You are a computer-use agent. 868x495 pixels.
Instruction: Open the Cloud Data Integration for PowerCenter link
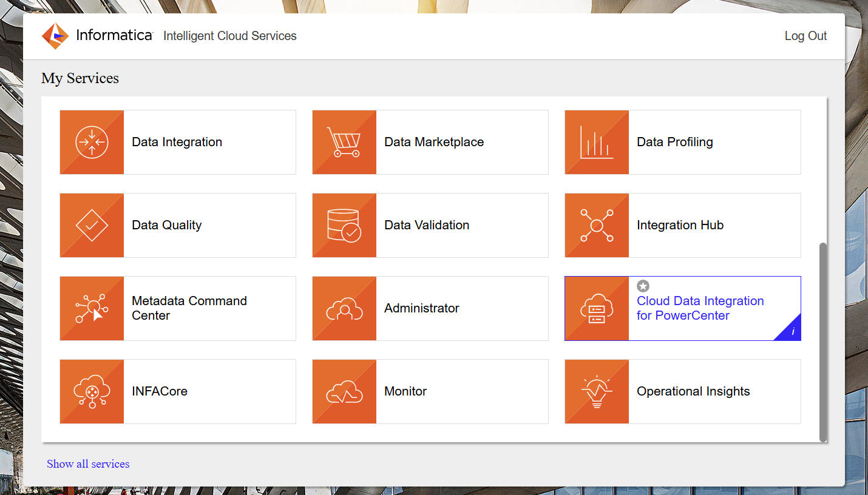click(x=700, y=308)
